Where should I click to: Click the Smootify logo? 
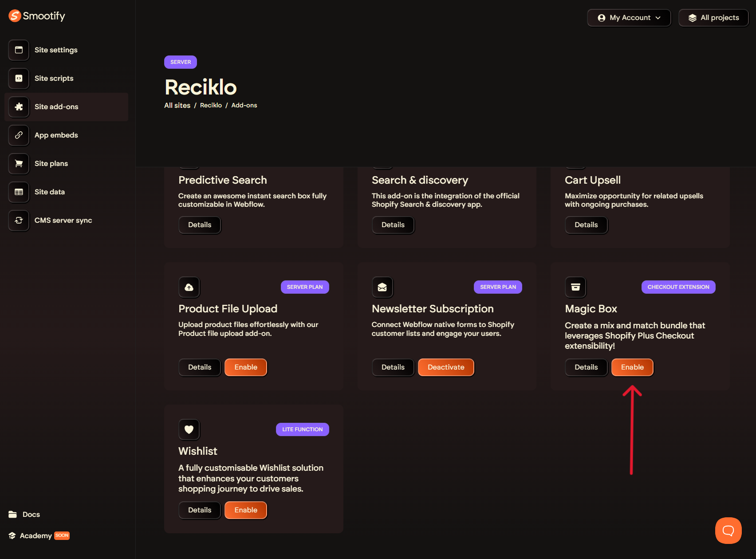[37, 16]
